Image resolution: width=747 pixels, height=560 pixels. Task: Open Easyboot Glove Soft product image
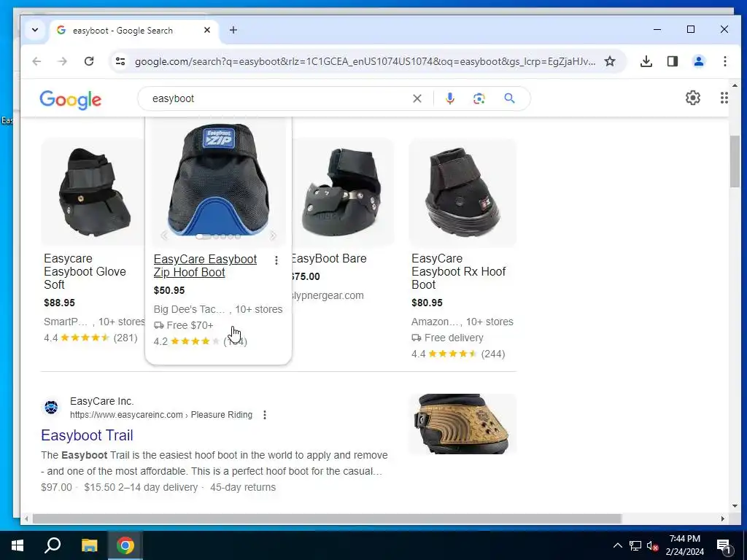93,192
